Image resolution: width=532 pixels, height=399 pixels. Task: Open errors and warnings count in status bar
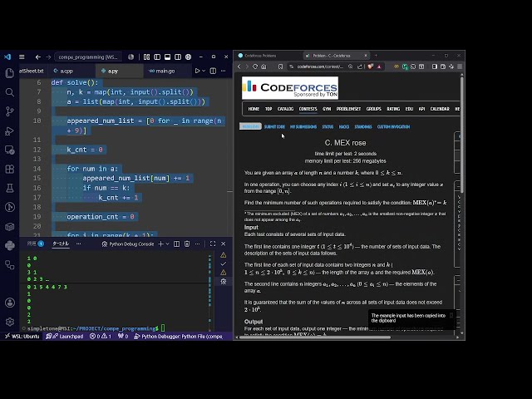pyautogui.click(x=101, y=336)
